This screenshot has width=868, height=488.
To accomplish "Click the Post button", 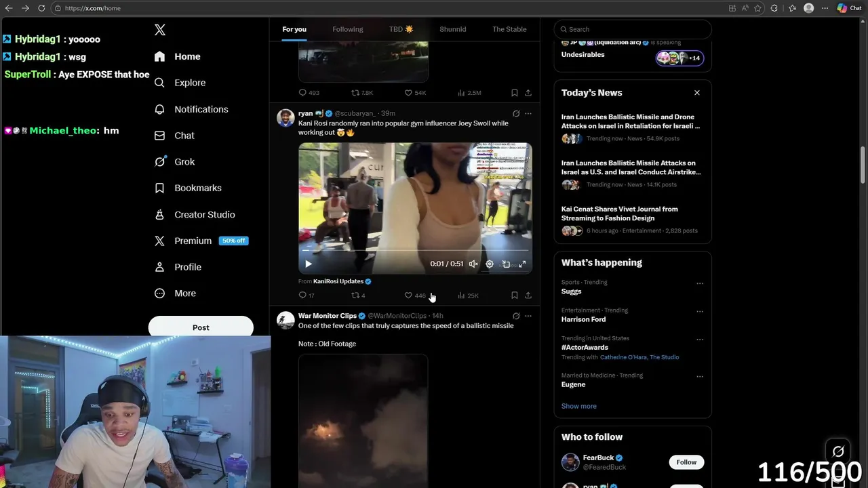I will [x=201, y=327].
